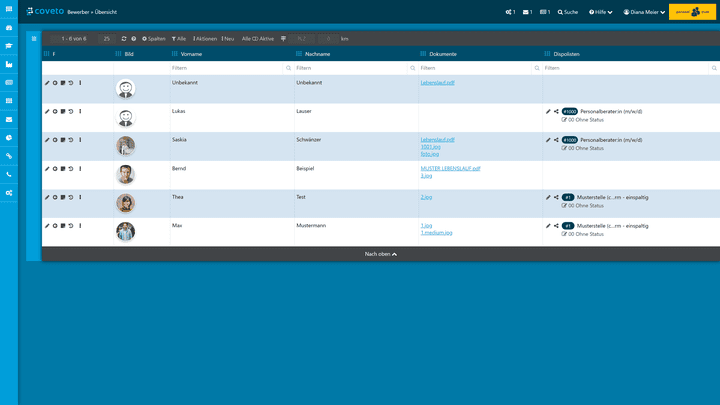
Task: Click the phone icon in the left sidebar
Action: click(x=9, y=174)
